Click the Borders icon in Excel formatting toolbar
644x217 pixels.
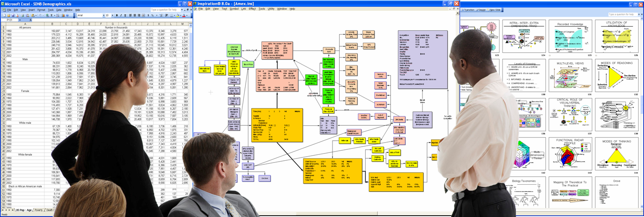click(x=171, y=15)
